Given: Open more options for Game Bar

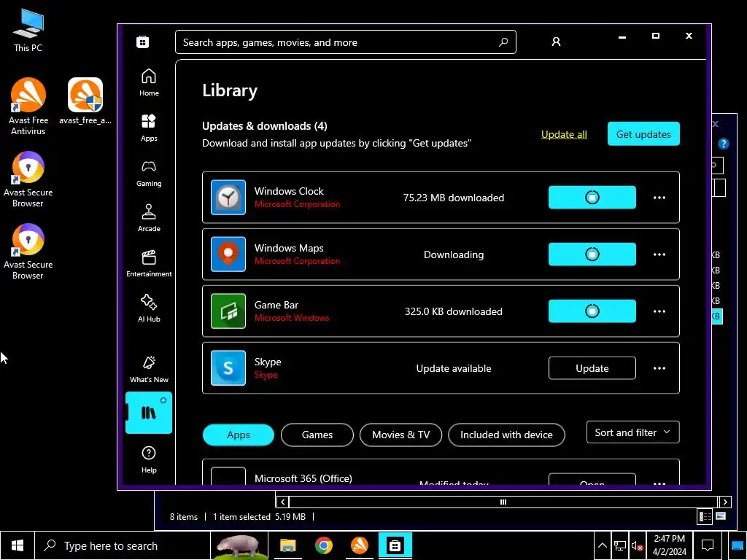Looking at the screenshot, I should (x=659, y=311).
